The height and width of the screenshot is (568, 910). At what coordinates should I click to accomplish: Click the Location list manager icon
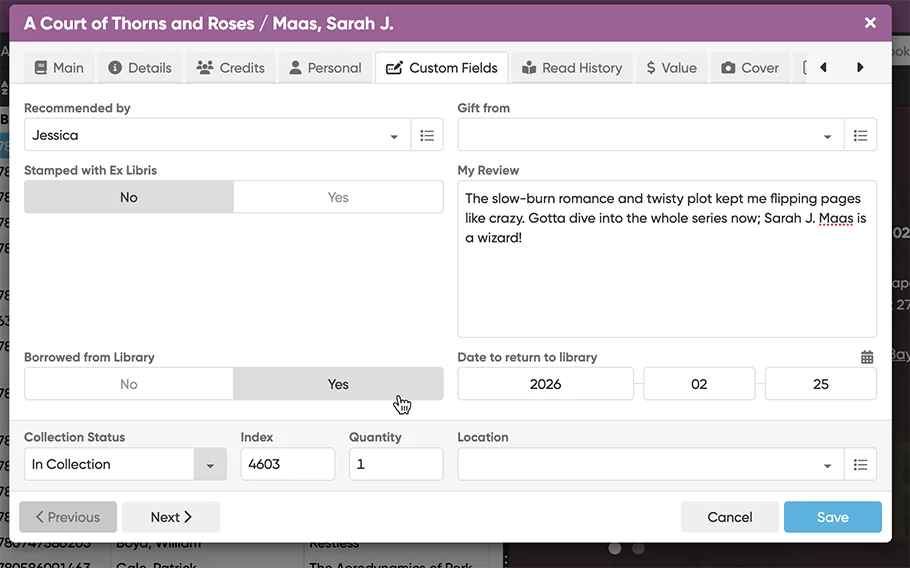tap(860, 464)
